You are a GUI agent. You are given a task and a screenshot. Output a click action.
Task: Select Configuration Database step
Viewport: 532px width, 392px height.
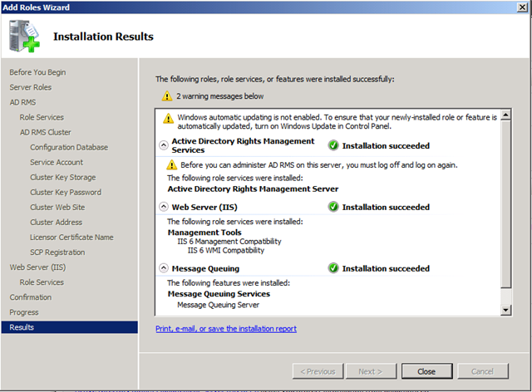[69, 147]
